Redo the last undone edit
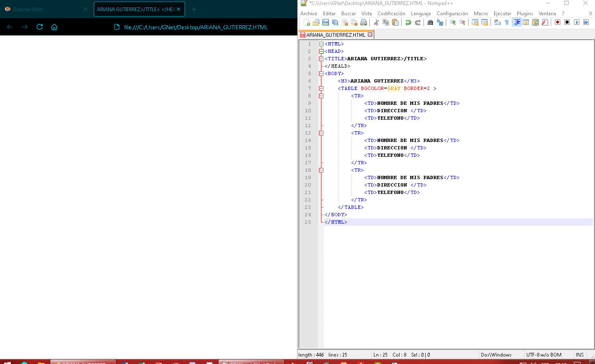Image resolution: width=595 pixels, height=364 pixels. [x=418, y=22]
